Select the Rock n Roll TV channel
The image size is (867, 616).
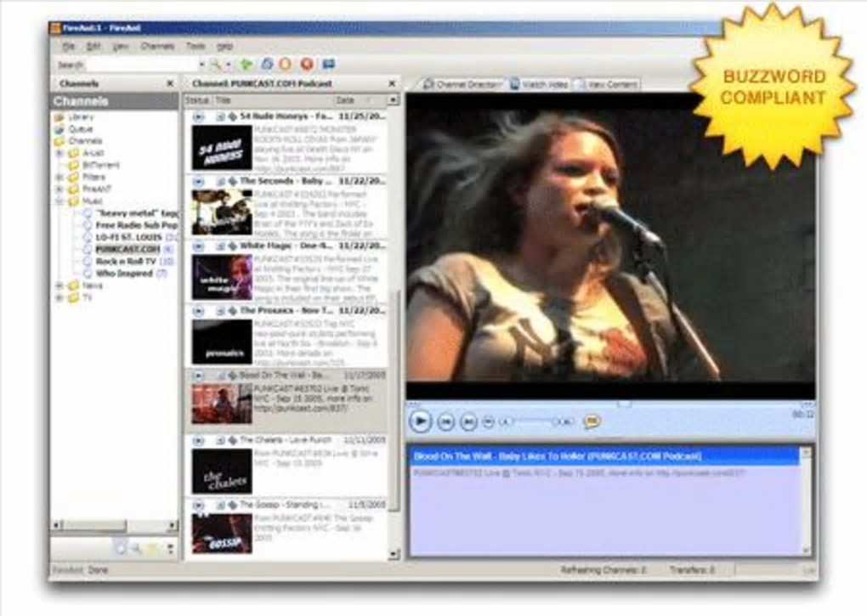pyautogui.click(x=127, y=262)
